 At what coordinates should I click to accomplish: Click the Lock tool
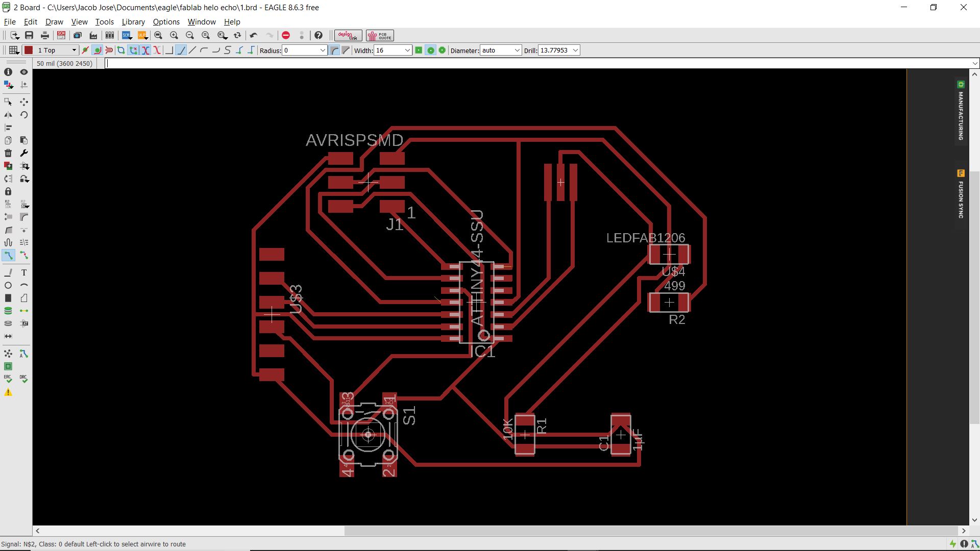click(8, 191)
